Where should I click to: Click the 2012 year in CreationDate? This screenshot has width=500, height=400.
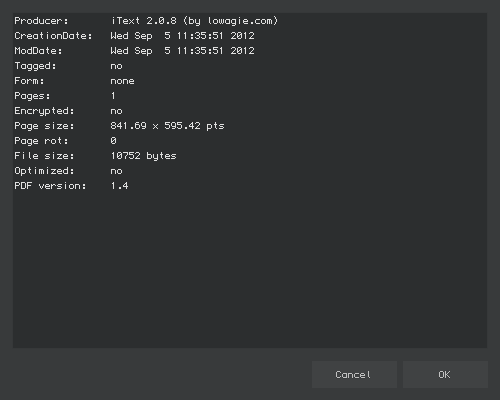[243, 36]
